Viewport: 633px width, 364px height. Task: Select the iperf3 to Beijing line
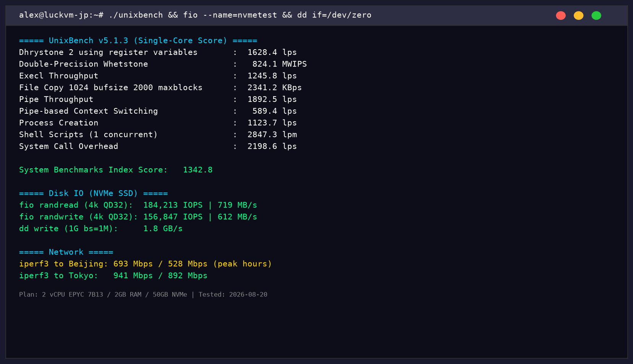tap(146, 264)
